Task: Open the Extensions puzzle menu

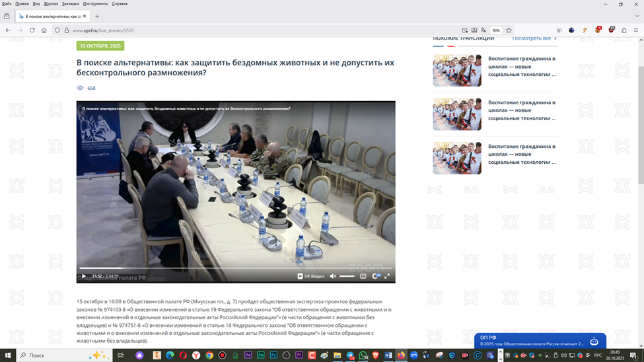Action: (624, 30)
